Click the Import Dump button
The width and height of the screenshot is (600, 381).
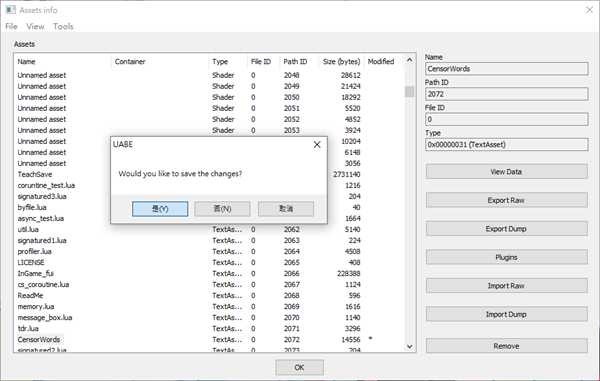coord(506,314)
